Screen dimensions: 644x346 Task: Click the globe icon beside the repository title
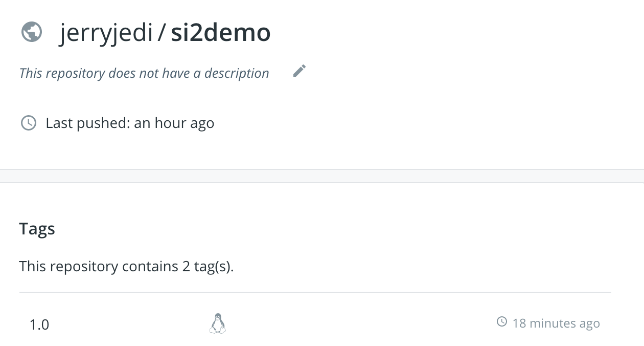click(x=32, y=32)
